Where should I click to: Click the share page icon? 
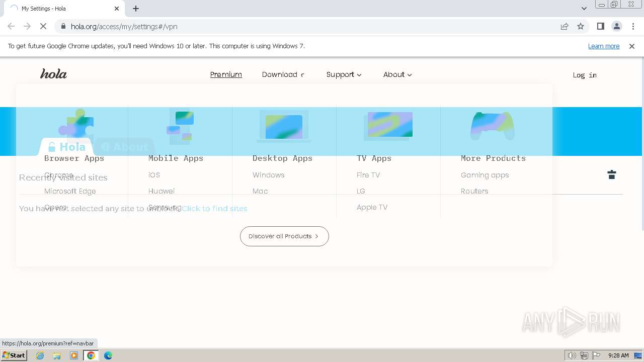point(565,26)
